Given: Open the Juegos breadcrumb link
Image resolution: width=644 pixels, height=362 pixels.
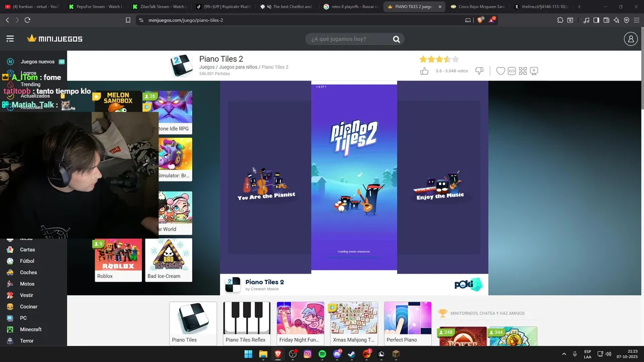Looking at the screenshot, I should (x=207, y=67).
